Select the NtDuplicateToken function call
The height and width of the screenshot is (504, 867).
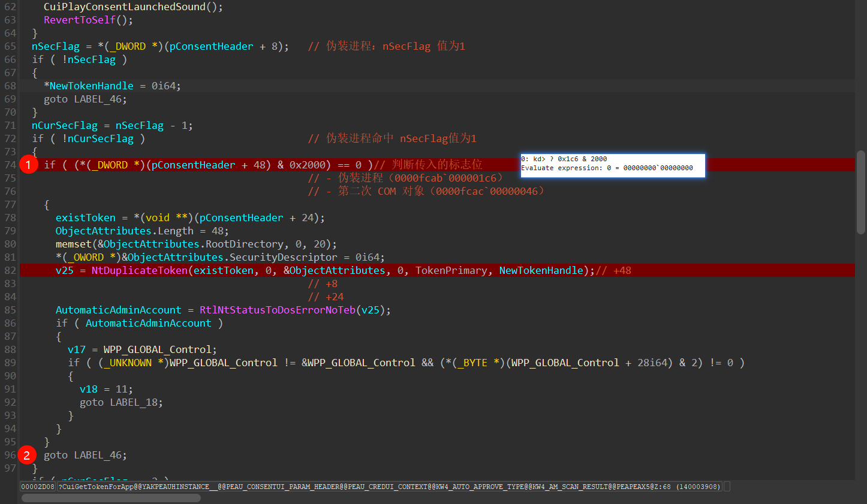point(139,270)
